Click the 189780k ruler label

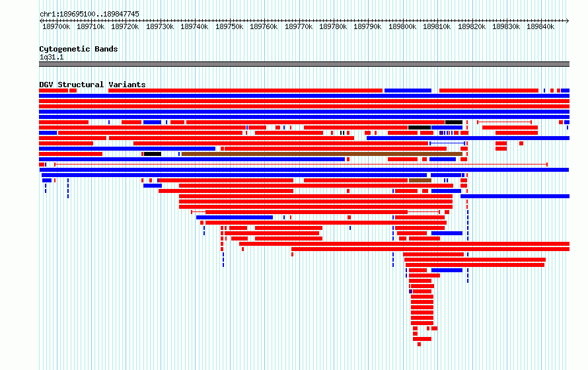pos(333,26)
